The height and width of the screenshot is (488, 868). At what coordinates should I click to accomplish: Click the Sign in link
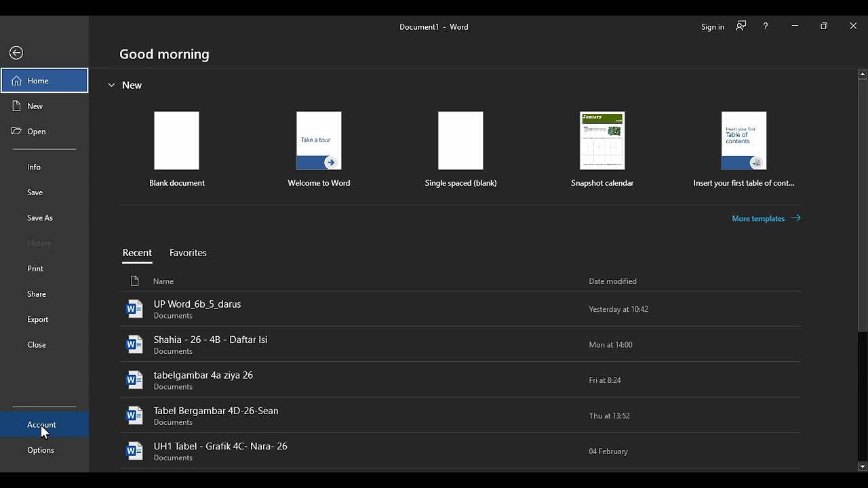point(712,26)
